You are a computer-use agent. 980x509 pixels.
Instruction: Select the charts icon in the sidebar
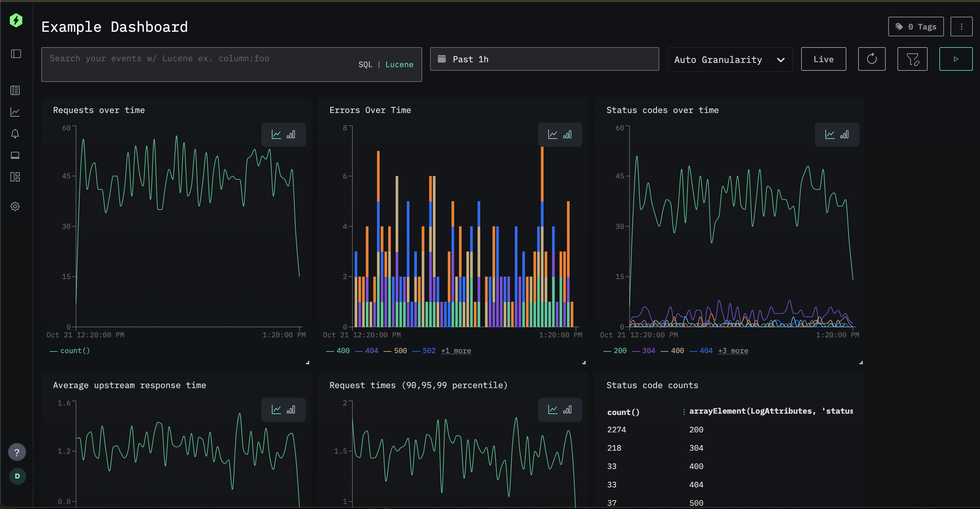pyautogui.click(x=15, y=112)
